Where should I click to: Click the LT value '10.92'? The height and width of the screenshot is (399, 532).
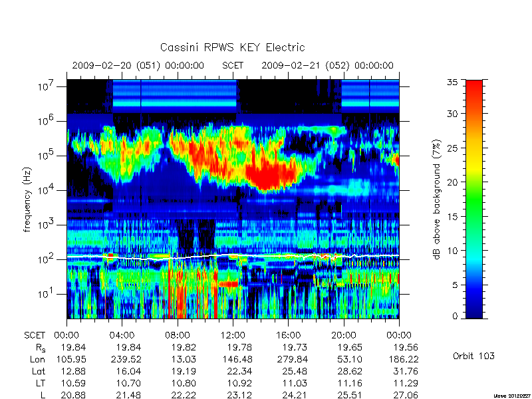(x=239, y=384)
